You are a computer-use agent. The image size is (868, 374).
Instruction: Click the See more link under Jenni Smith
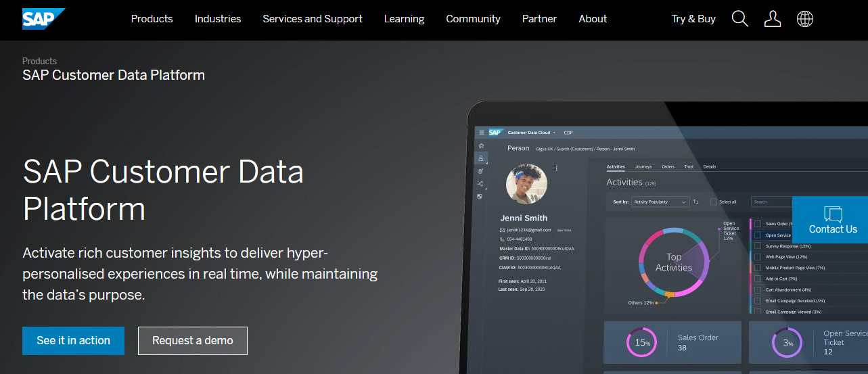click(564, 231)
